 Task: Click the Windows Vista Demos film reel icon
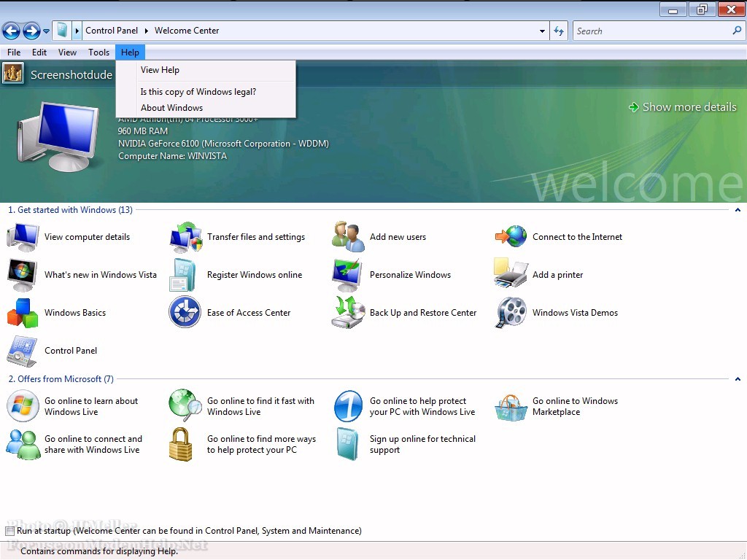[511, 313]
